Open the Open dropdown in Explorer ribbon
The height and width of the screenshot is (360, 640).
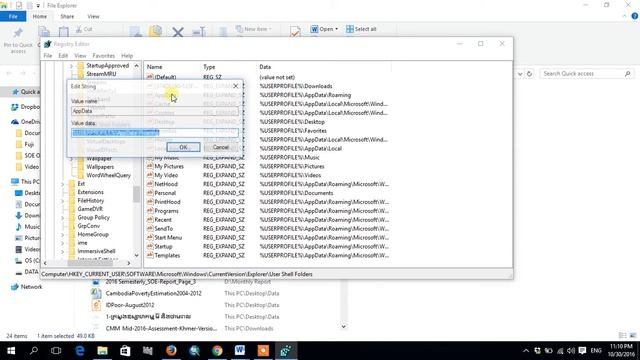pyautogui.click(x=336, y=29)
